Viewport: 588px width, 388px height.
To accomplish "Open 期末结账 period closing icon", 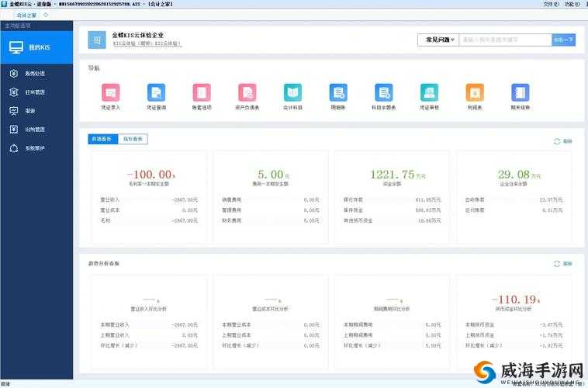I will click(x=521, y=92).
